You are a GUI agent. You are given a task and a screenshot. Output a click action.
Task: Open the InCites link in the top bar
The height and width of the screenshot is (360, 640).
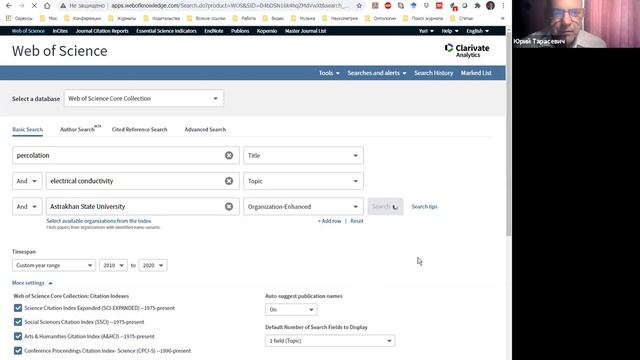60,31
